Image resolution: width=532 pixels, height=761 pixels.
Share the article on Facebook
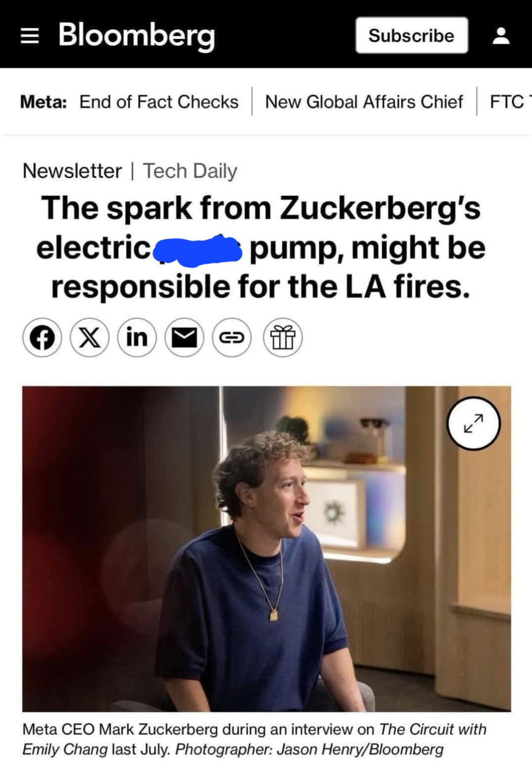42,338
